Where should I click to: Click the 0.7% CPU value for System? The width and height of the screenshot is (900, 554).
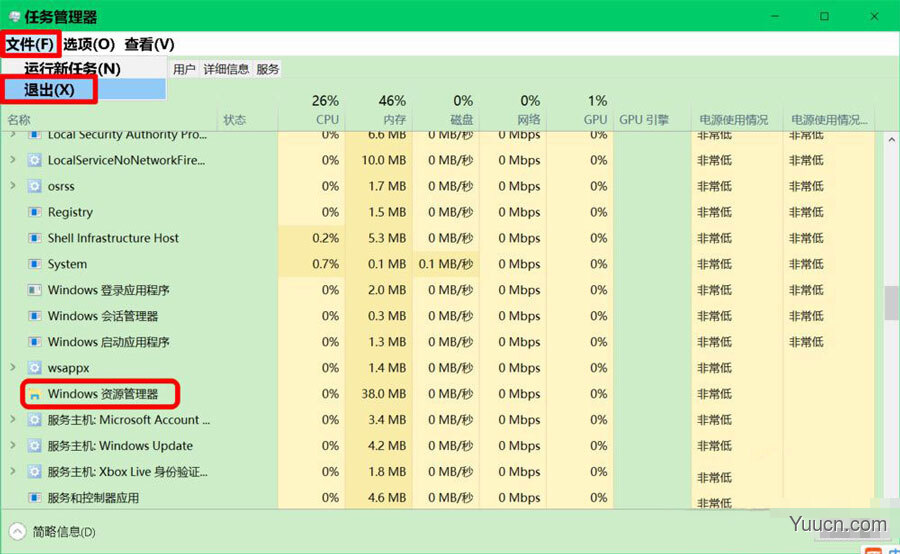[x=325, y=264]
